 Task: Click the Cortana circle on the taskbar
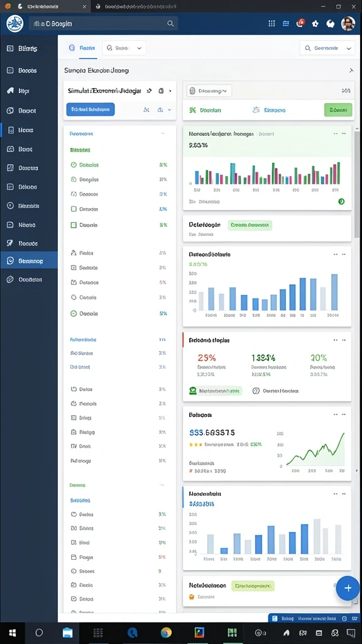tap(39, 633)
